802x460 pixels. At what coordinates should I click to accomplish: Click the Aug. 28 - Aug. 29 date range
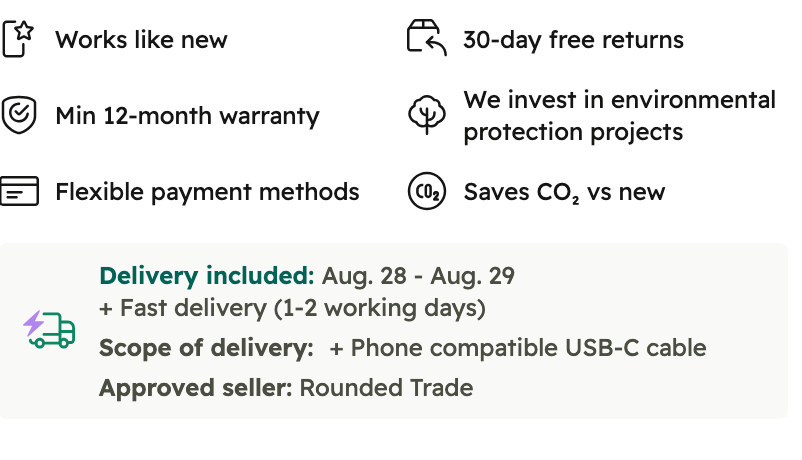tap(418, 276)
